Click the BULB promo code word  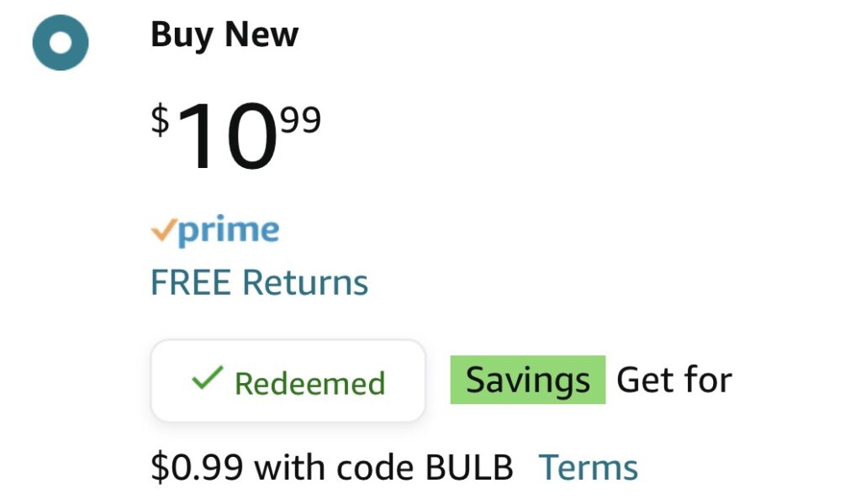click(469, 468)
